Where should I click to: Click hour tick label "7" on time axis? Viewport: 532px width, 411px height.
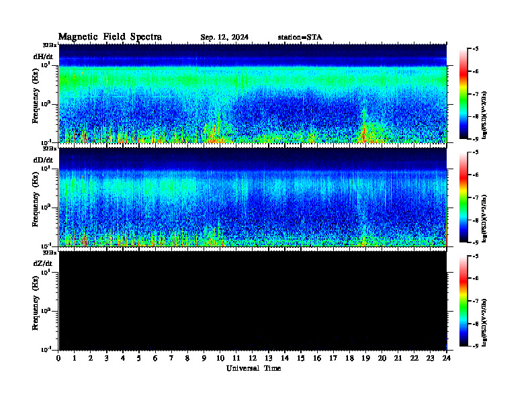(171, 359)
